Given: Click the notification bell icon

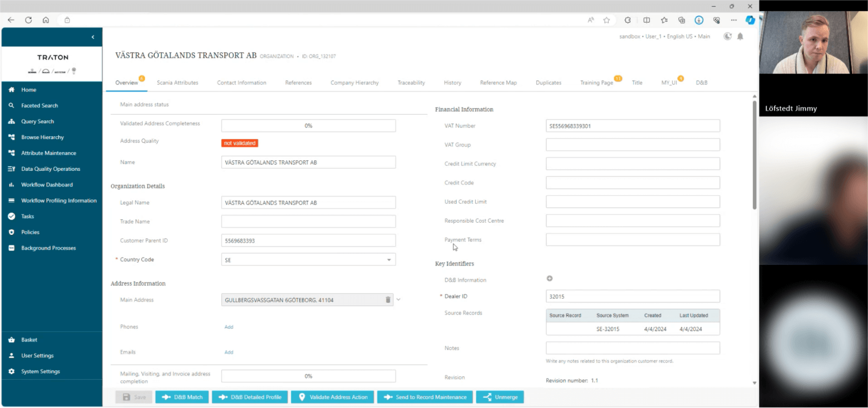Looking at the screenshot, I should pos(740,36).
